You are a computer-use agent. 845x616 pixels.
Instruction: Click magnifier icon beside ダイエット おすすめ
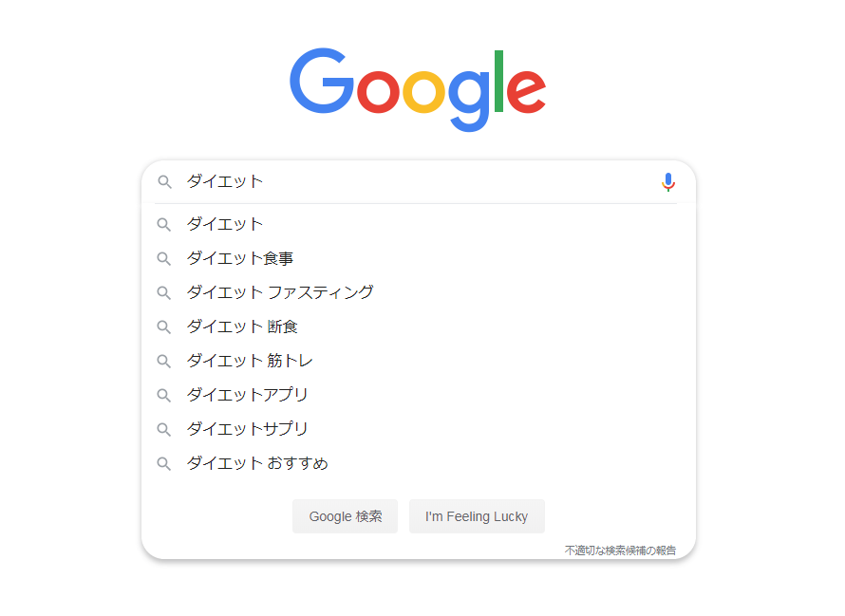pyautogui.click(x=164, y=463)
